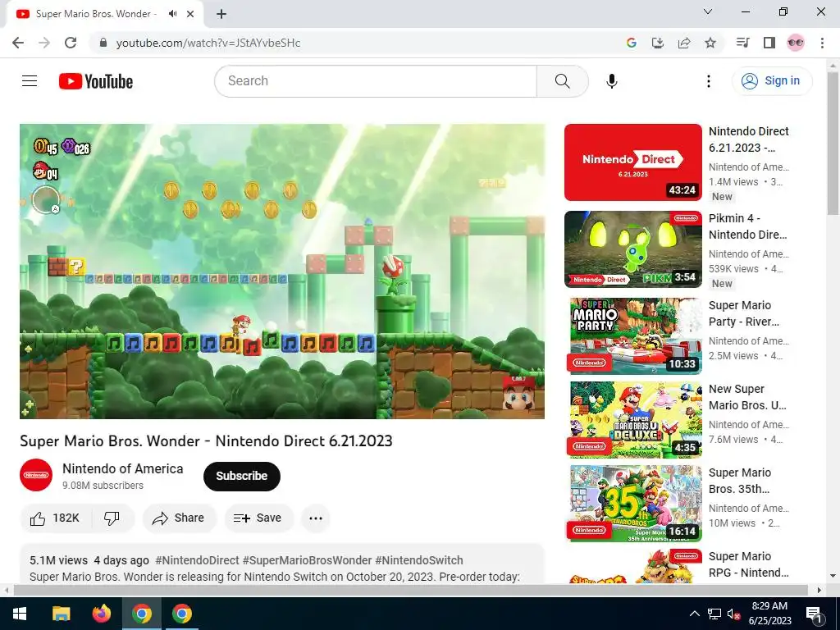Open New Super Mario Bros. U Deluxe thumbnail
Screen dimensions: 840x630
tap(633, 419)
